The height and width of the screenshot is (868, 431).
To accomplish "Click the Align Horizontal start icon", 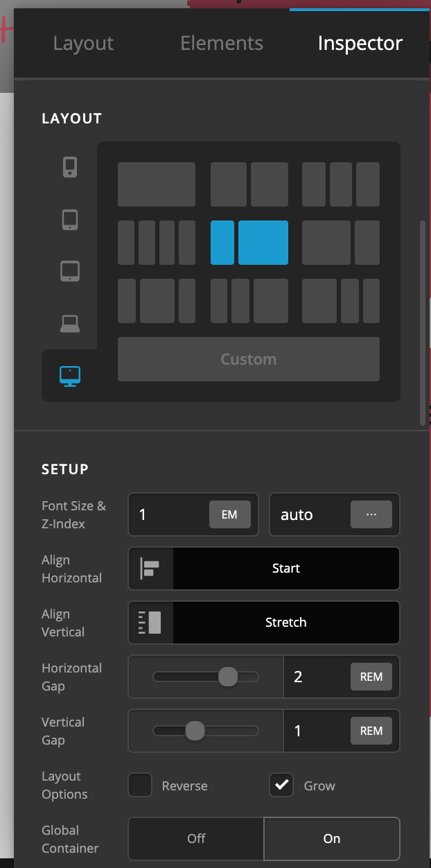I will pyautogui.click(x=150, y=568).
